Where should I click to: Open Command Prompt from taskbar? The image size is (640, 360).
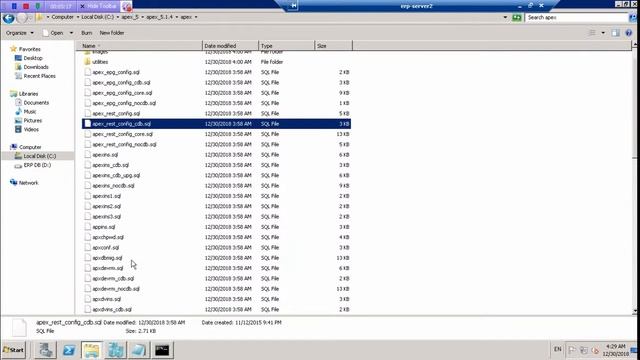pyautogui.click(x=162, y=350)
